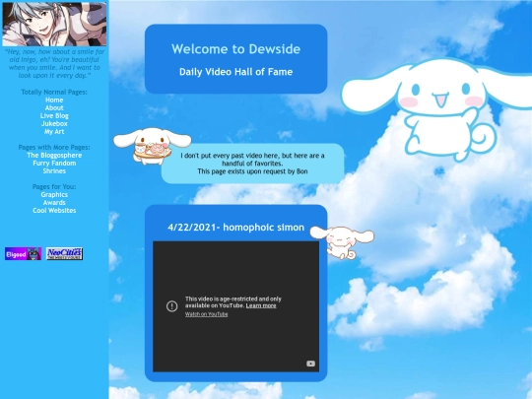532x399 pixels.
Task: Click the anime character banner image
Action: tap(54, 24)
